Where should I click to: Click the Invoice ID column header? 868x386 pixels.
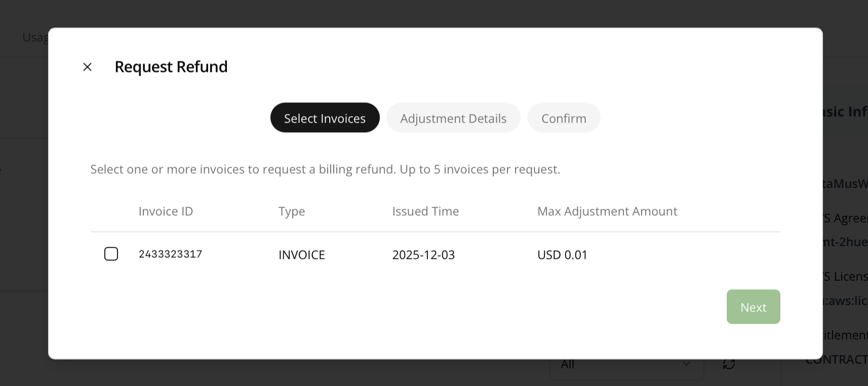pos(166,211)
